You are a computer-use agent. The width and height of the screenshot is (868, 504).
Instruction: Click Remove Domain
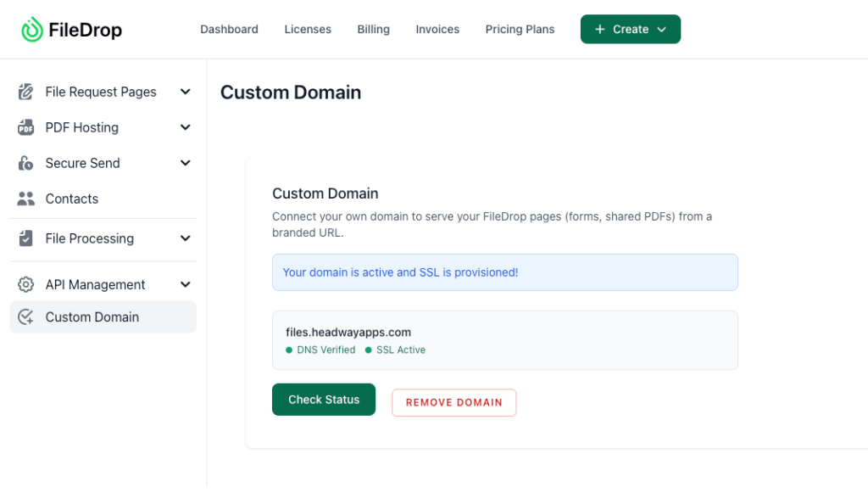[x=453, y=402]
